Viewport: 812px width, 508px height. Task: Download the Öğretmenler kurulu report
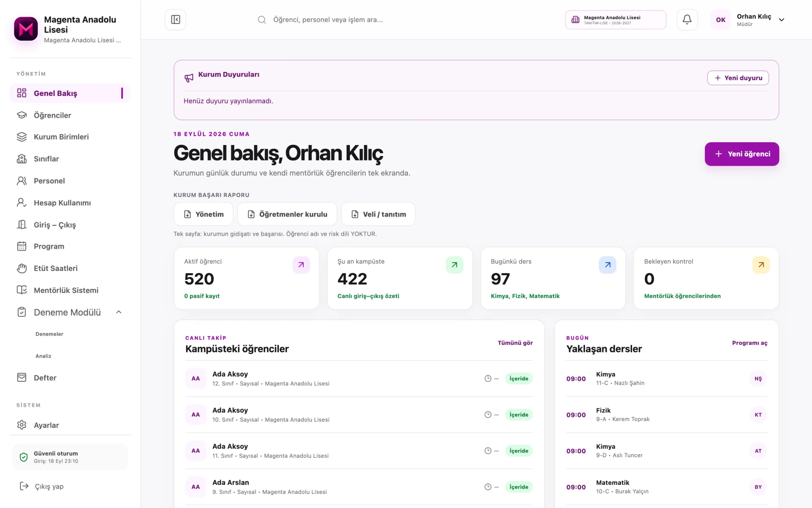coord(287,214)
